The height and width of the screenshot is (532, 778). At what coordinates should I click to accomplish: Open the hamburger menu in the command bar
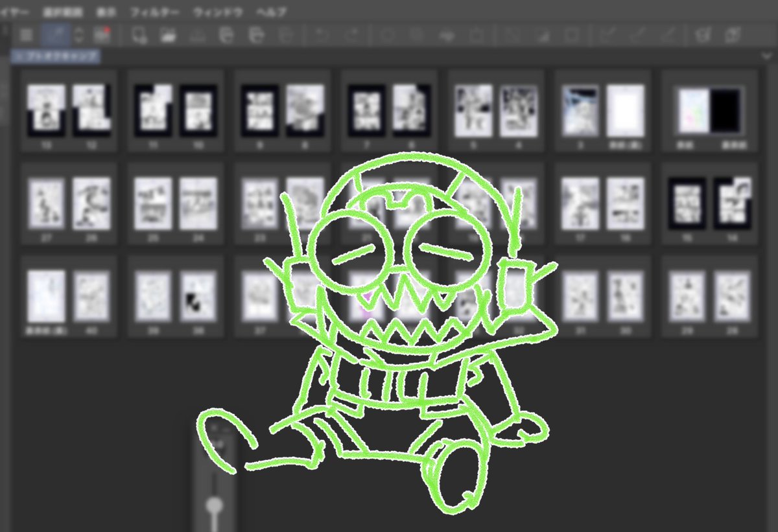point(26,36)
